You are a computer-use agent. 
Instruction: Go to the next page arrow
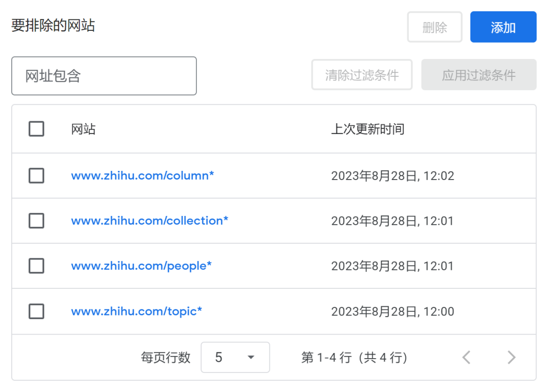pyautogui.click(x=511, y=357)
